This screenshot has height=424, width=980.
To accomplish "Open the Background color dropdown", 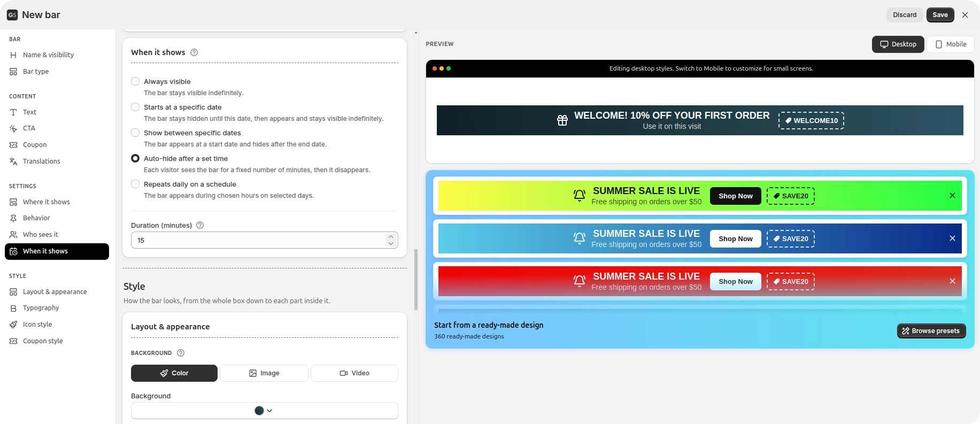I will point(265,411).
